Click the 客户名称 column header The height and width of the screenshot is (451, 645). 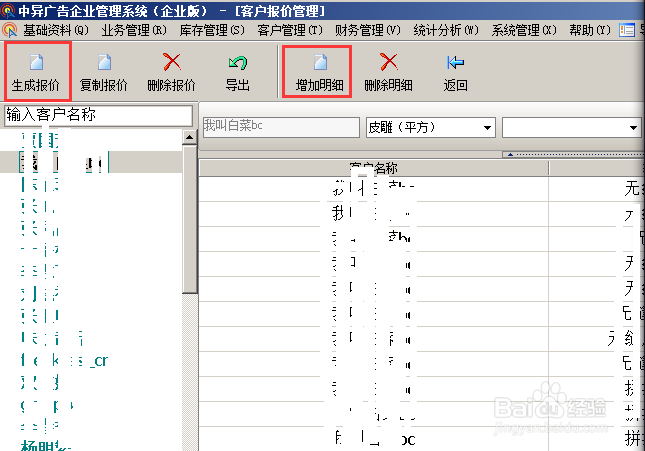click(374, 168)
